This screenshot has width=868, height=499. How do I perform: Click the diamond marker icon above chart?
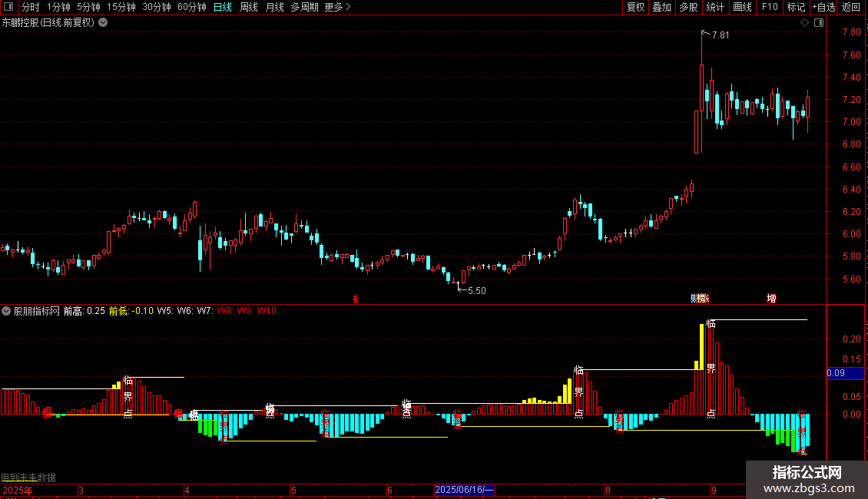pos(805,23)
